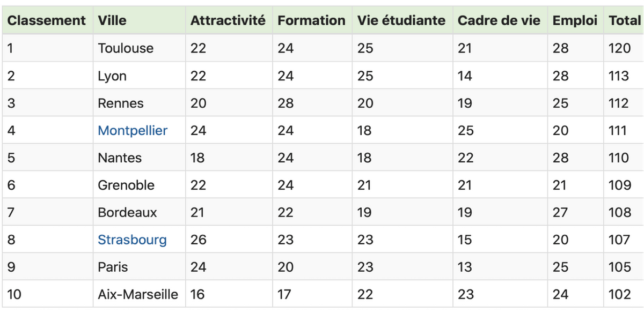Viewport: 644px width, 313px height.
Task: Click the Cadre de vie column header
Action: coord(500,20)
